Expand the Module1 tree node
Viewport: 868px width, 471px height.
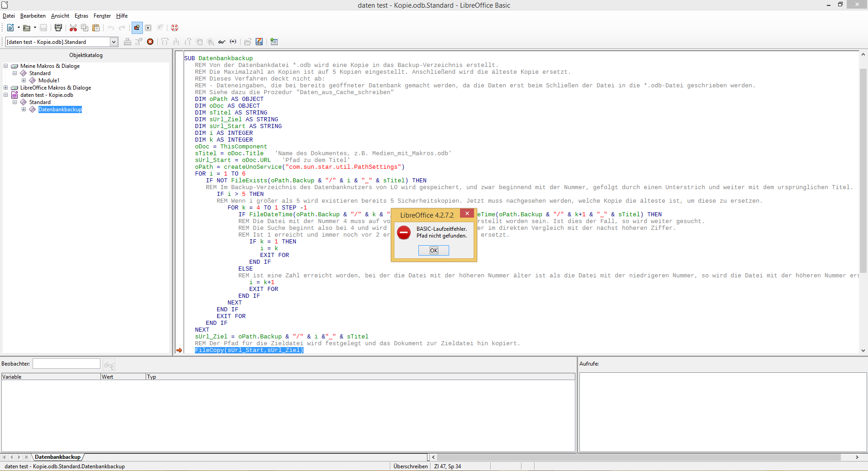(x=24, y=81)
